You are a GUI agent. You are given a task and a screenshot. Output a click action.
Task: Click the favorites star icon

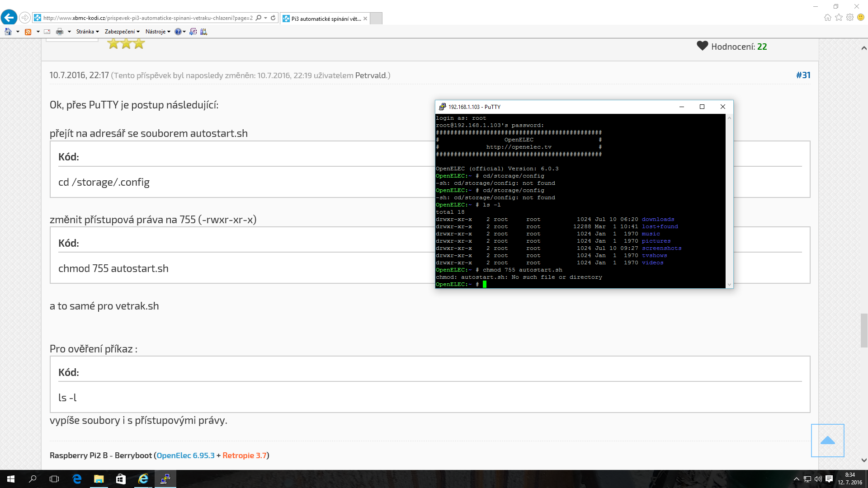(x=839, y=18)
